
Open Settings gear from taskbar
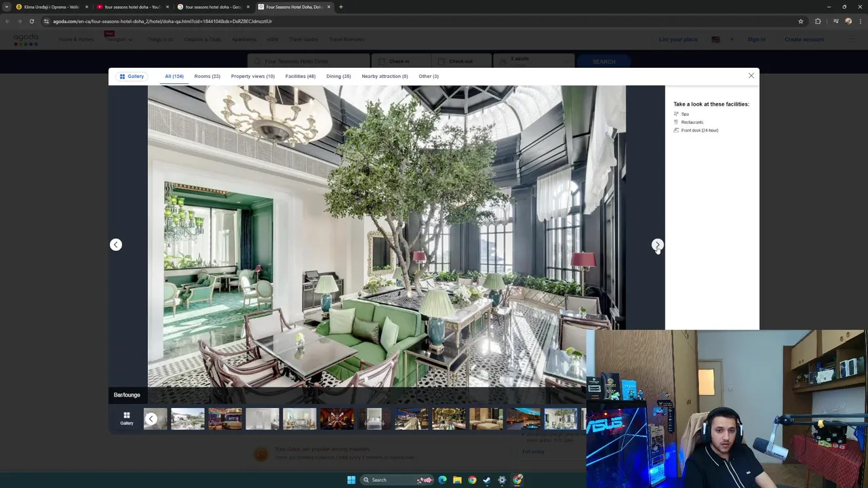502,480
